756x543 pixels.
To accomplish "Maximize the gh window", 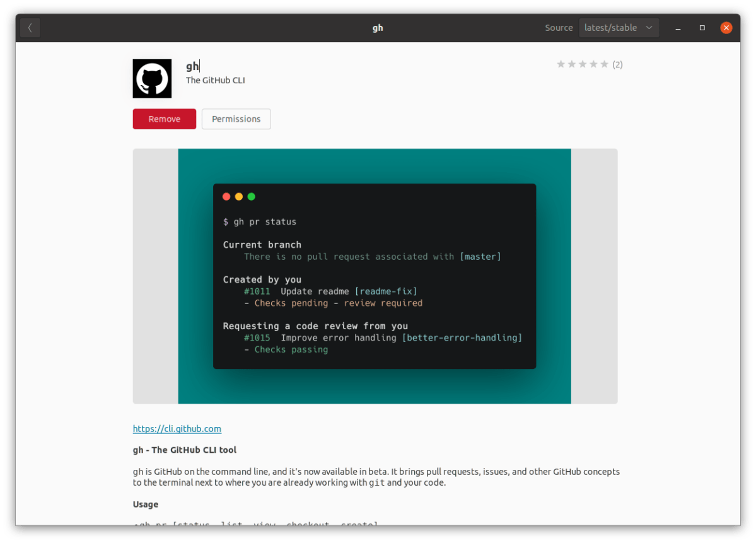I will 702,28.
